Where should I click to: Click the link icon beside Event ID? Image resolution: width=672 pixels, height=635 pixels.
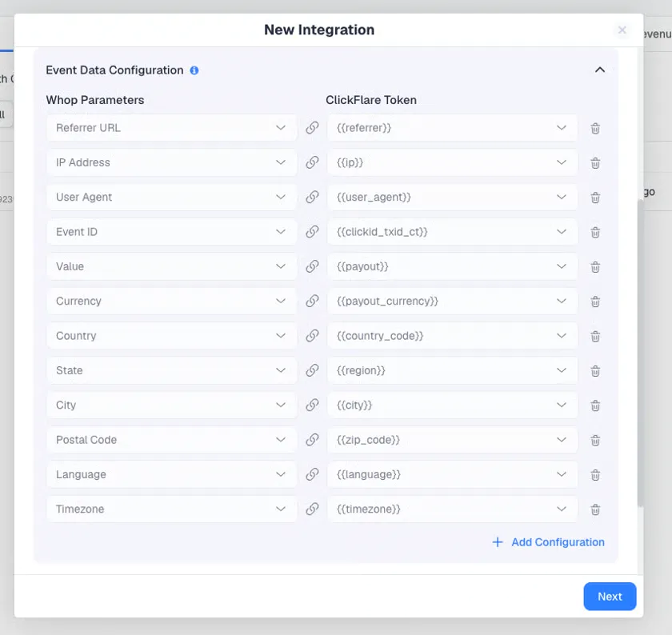pos(312,232)
